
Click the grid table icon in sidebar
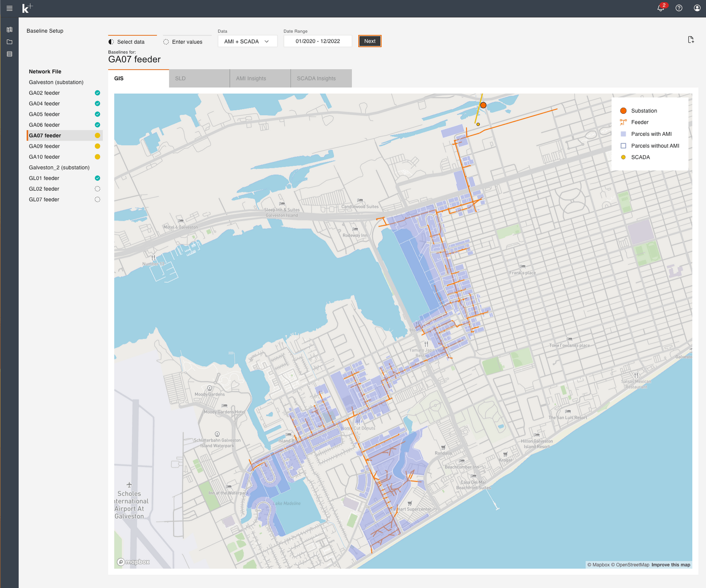(9, 30)
